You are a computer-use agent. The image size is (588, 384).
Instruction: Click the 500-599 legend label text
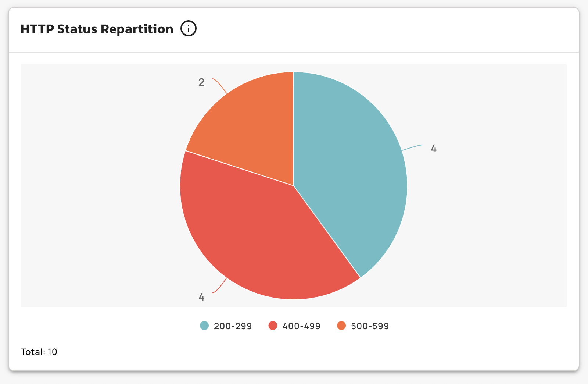[370, 326]
